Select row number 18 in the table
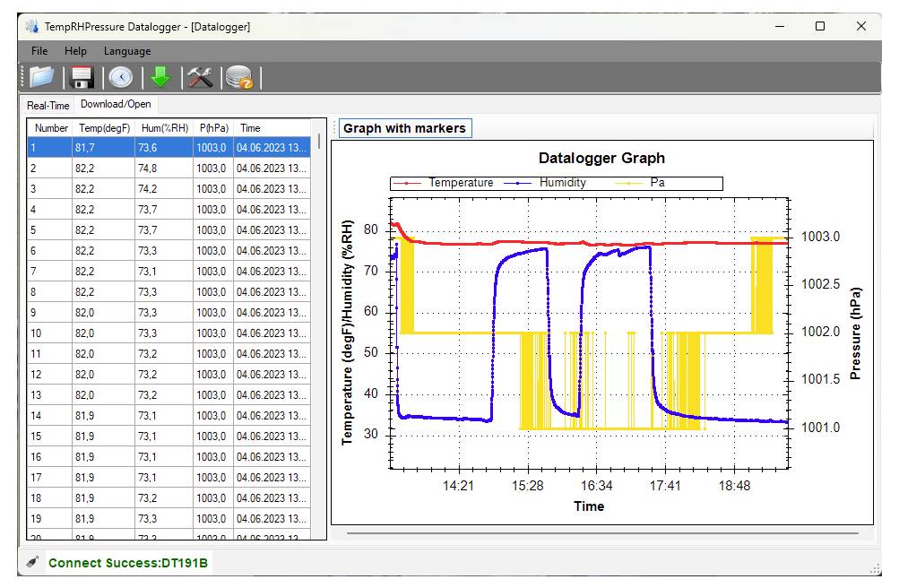 [169, 498]
